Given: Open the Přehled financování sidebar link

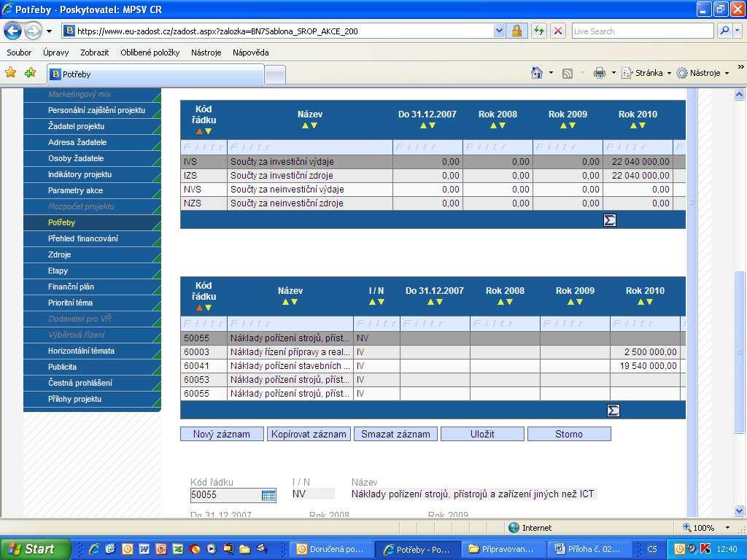Looking at the screenshot, I should pyautogui.click(x=83, y=238).
